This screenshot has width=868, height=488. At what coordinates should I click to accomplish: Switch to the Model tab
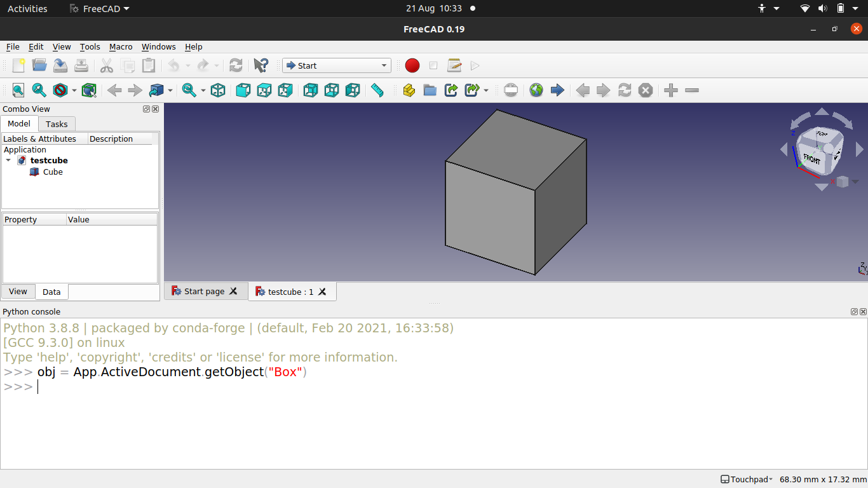[19, 123]
